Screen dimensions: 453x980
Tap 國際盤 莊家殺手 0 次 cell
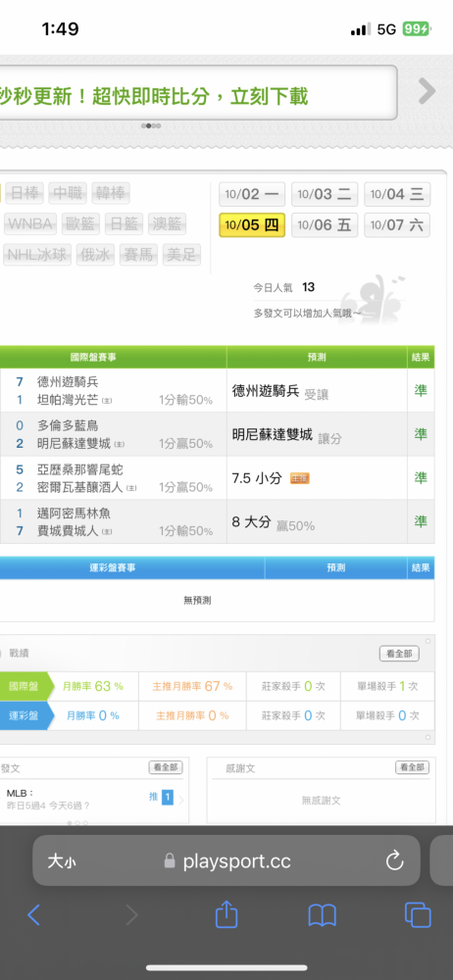point(293,686)
